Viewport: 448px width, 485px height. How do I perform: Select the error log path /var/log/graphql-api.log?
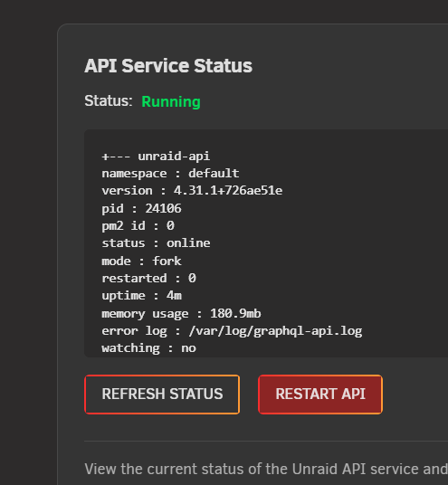click(275, 331)
